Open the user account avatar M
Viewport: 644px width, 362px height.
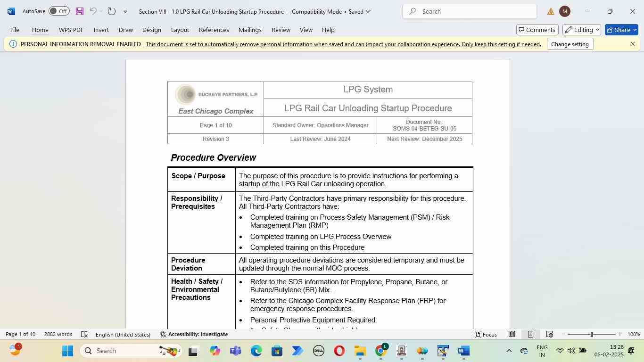point(564,11)
